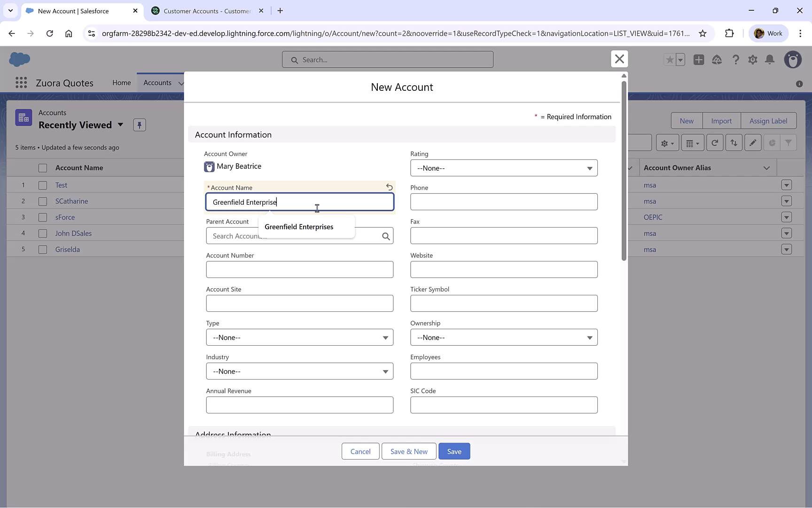This screenshot has width=812, height=508.
Task: Select the checkbox for the Test account
Action: click(42, 185)
